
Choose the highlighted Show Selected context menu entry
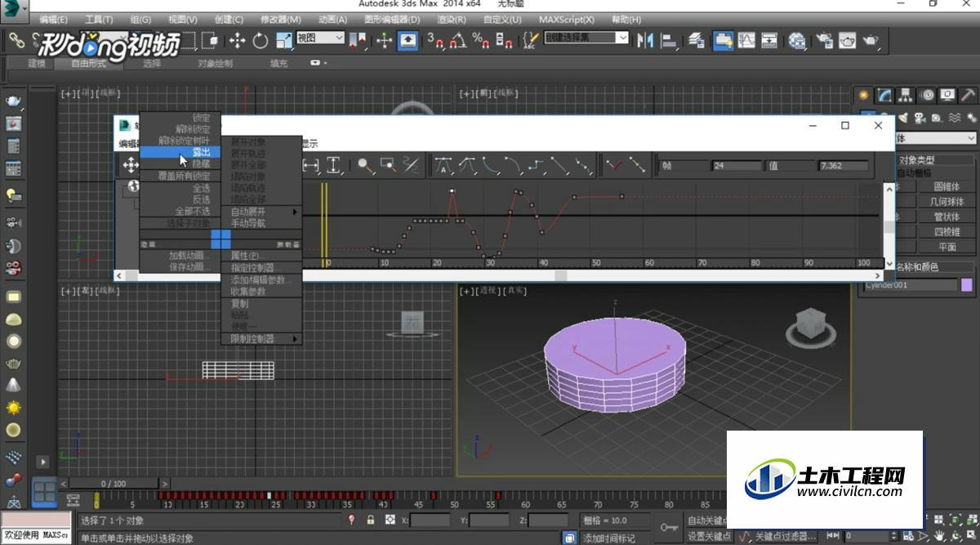click(180, 153)
